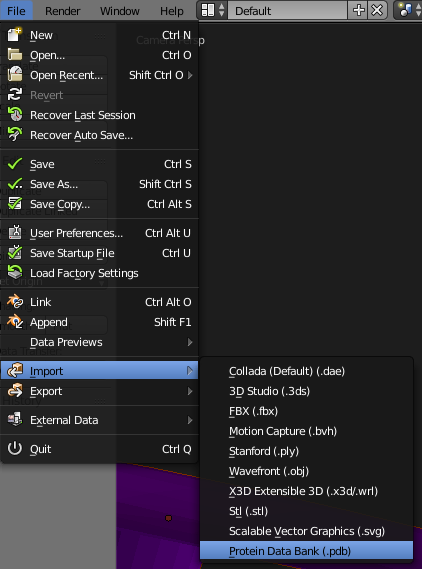Choose New from the File menu
The width and height of the screenshot is (422, 569).
coord(99,35)
